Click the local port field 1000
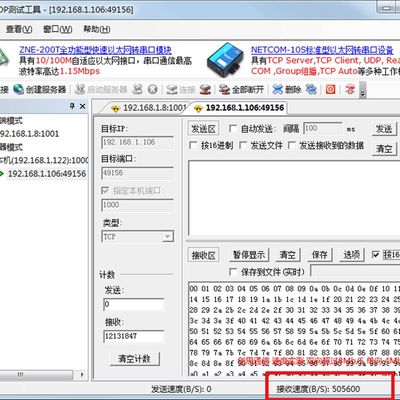Screen dimensions: 400x400 coord(137,205)
